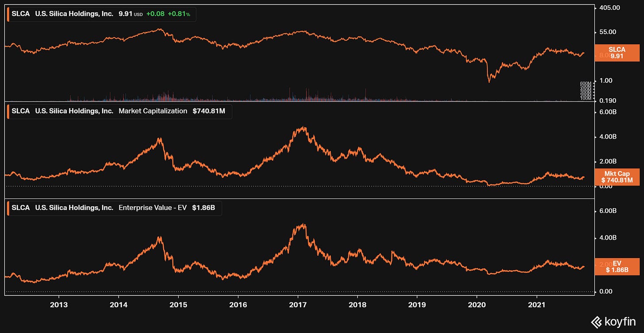
Task: Click the 2016 year label
Action: 238,305
